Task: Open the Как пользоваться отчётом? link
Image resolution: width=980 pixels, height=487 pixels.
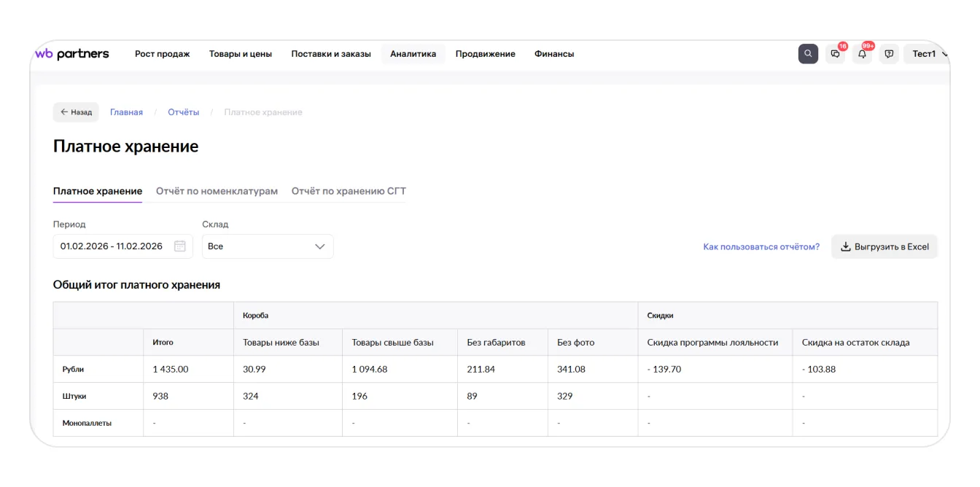Action: (761, 247)
